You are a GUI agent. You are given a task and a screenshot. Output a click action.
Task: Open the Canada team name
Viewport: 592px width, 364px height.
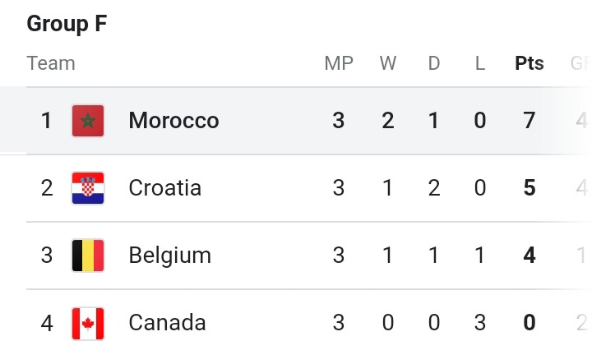click(167, 323)
